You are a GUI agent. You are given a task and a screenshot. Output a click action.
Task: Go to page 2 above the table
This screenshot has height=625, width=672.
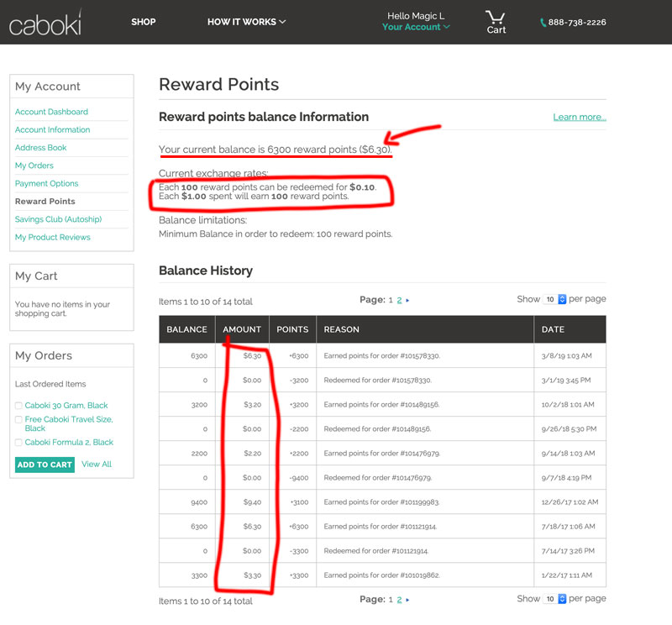399,301
